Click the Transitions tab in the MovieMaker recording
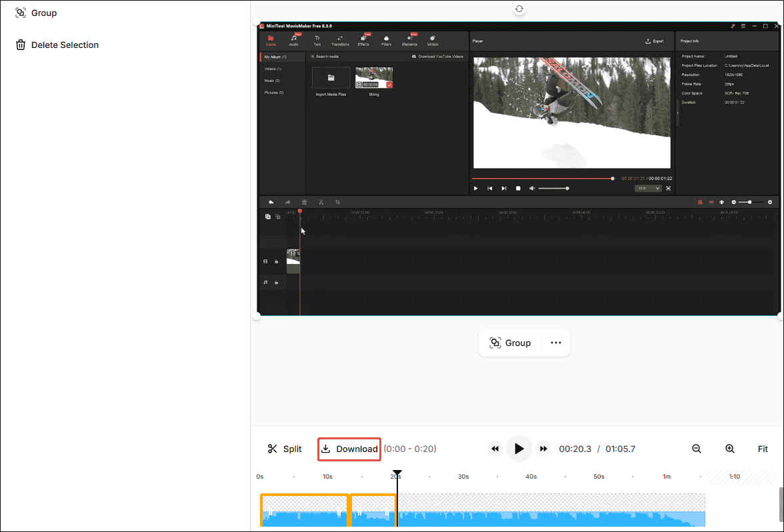The height and width of the screenshot is (532, 784). click(340, 41)
